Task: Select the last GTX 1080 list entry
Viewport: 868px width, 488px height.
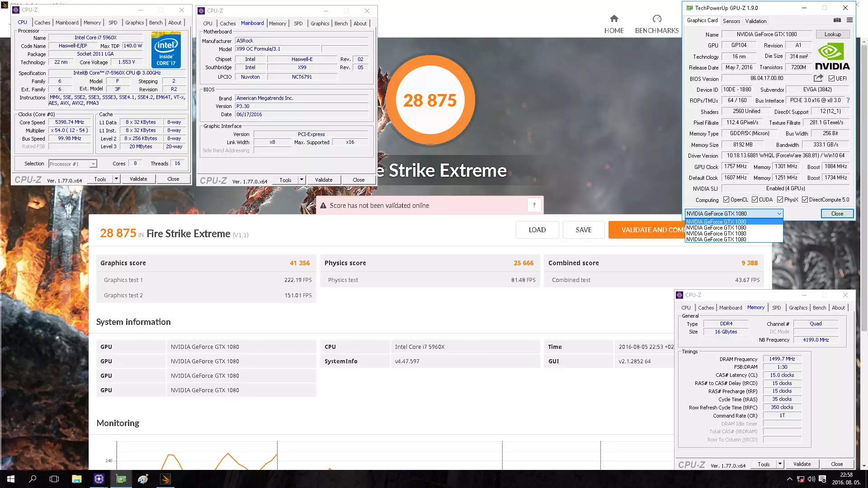Action: 716,239
